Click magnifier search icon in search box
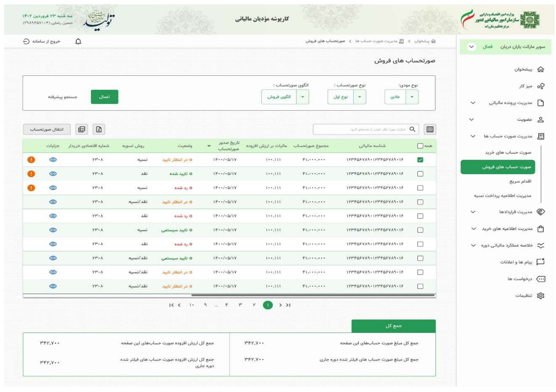This screenshot has width=556, height=392. (412, 129)
